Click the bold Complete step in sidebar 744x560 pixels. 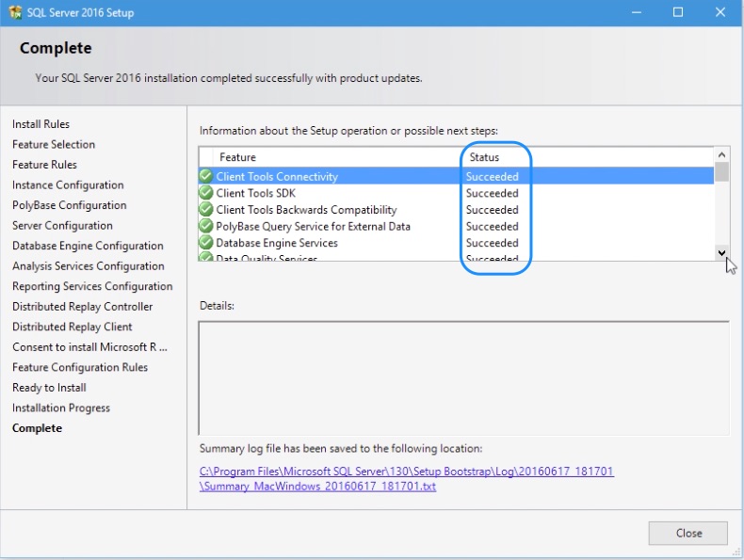[37, 428]
